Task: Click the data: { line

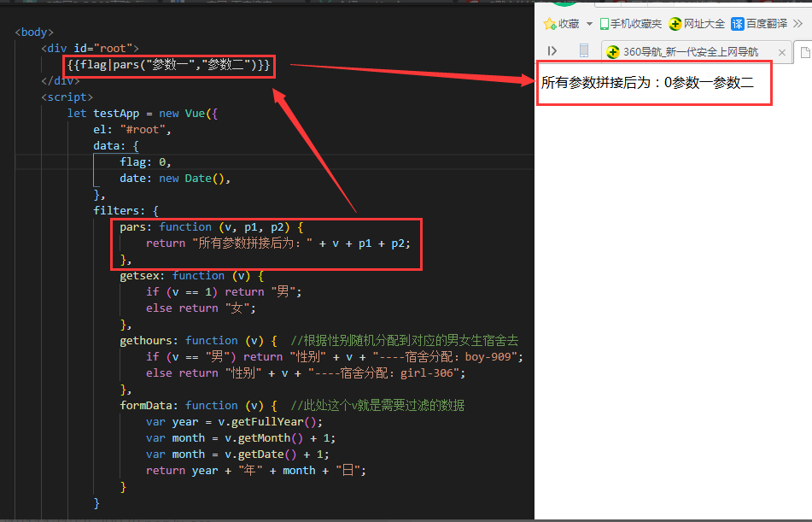Action: pyautogui.click(x=116, y=145)
